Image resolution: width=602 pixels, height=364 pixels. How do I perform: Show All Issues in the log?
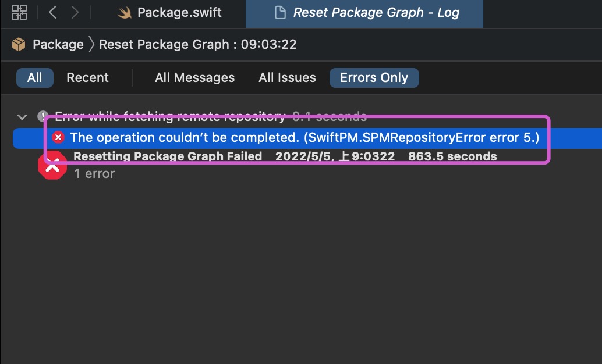(x=287, y=78)
